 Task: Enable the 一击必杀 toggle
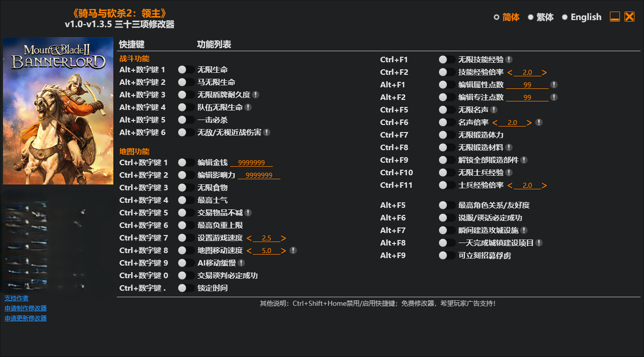(186, 120)
